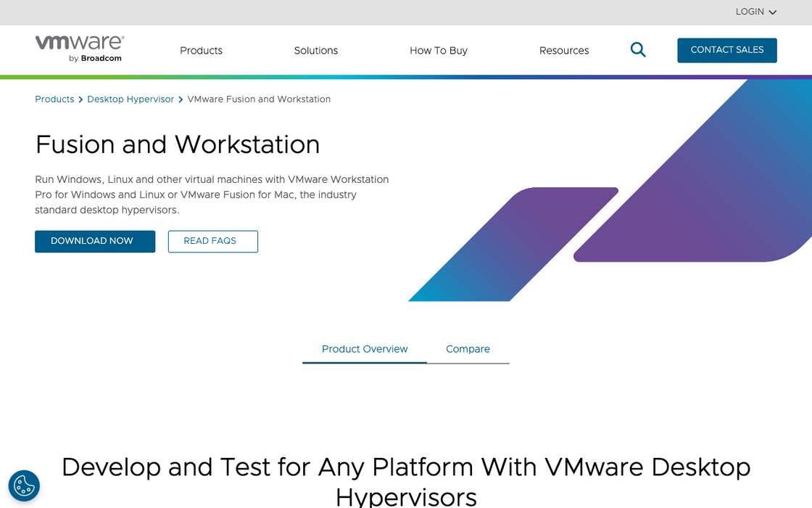Click the Develop and Test for Any Platform heading

[x=406, y=482]
